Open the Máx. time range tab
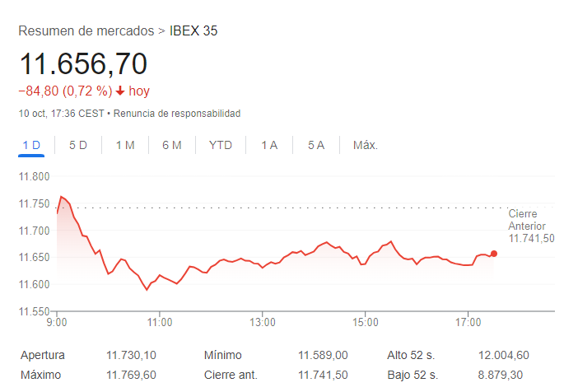Viewport: 564px width, 392px height. click(x=366, y=146)
